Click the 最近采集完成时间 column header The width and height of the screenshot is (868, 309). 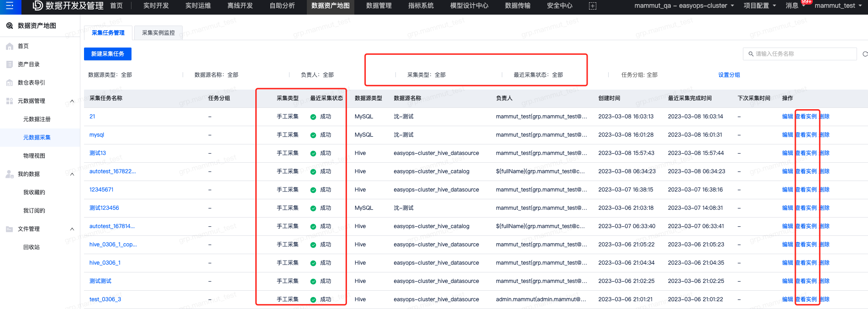[x=690, y=98]
